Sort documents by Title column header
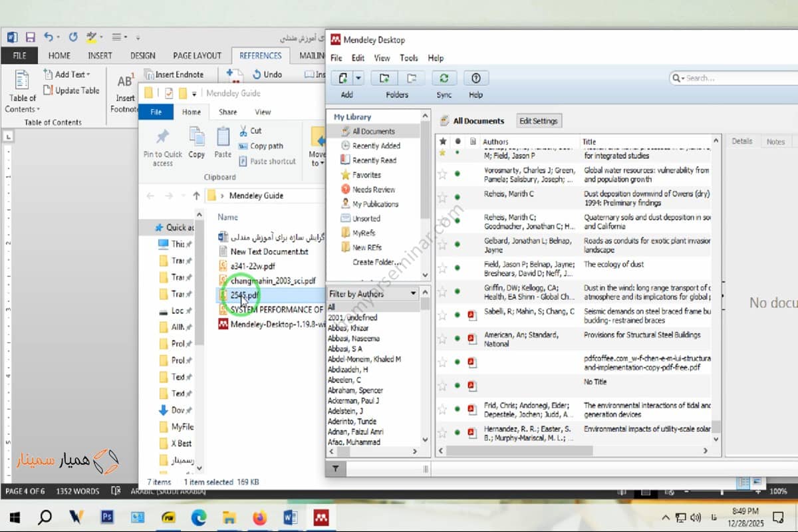 (x=589, y=142)
